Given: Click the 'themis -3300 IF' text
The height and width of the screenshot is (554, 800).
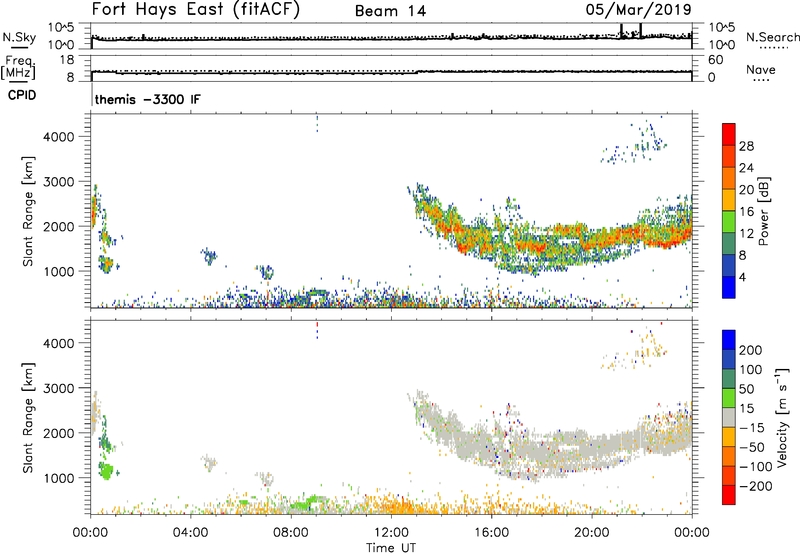Looking at the screenshot, I should [147, 99].
